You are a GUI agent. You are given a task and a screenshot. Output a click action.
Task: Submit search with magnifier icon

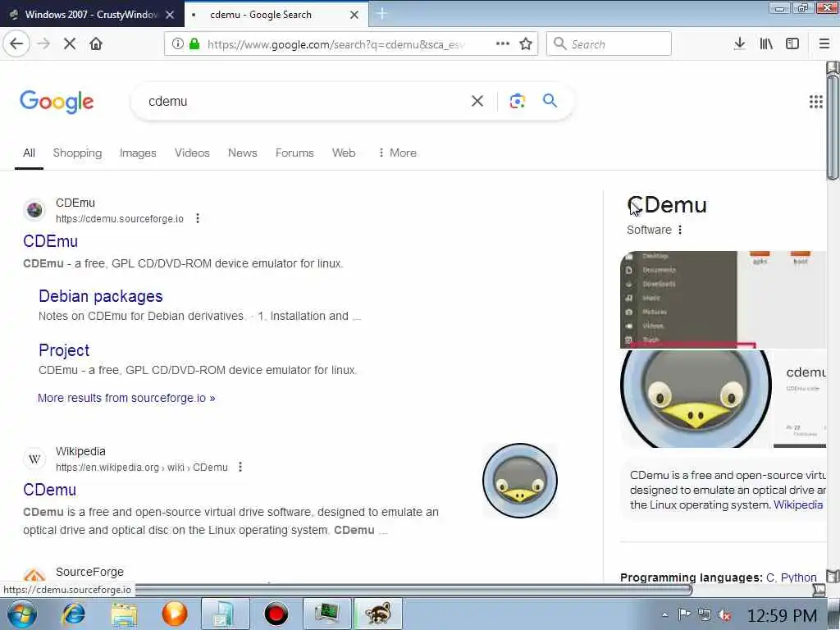pos(550,101)
